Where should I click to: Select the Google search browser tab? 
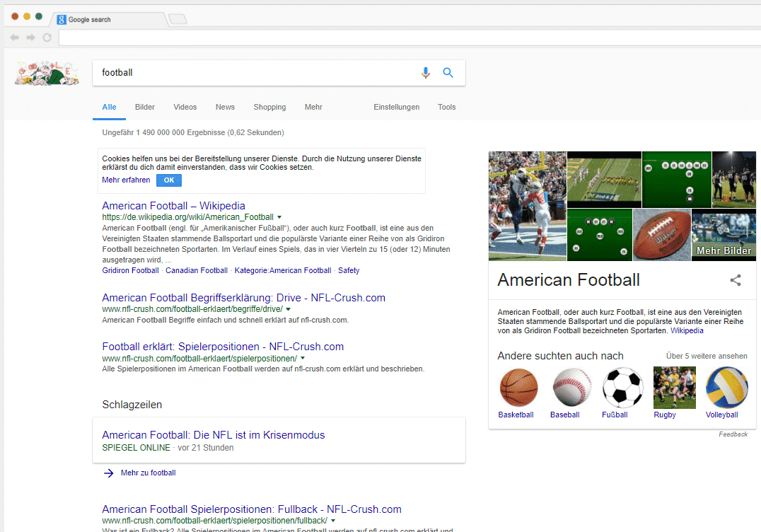pyautogui.click(x=109, y=19)
